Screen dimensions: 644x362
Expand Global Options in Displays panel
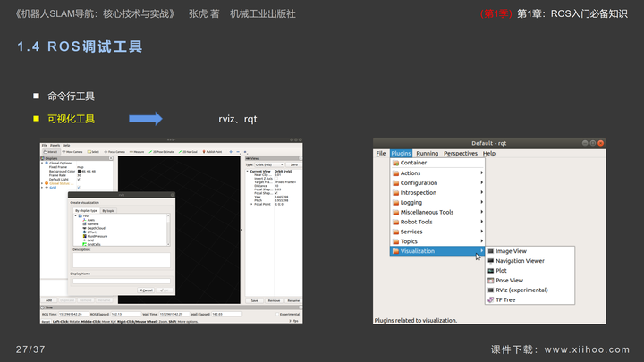click(x=42, y=163)
